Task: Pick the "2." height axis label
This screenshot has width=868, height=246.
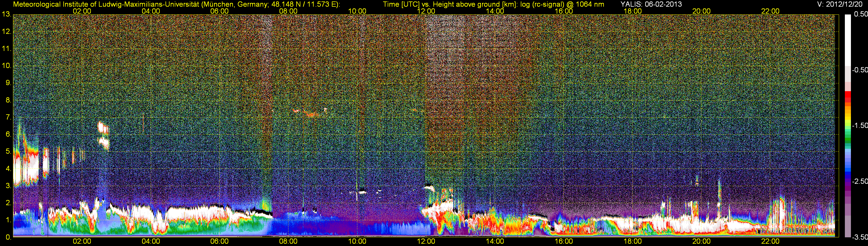Action: 8,203
